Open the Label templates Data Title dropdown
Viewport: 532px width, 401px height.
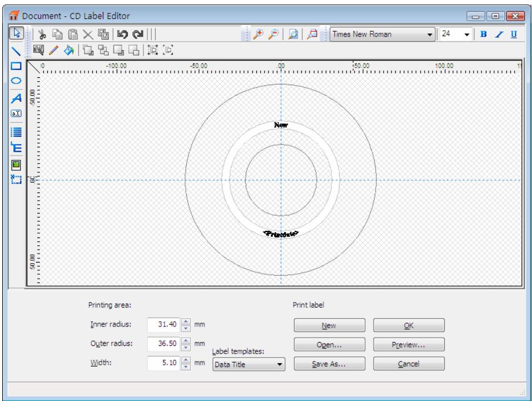(248, 364)
